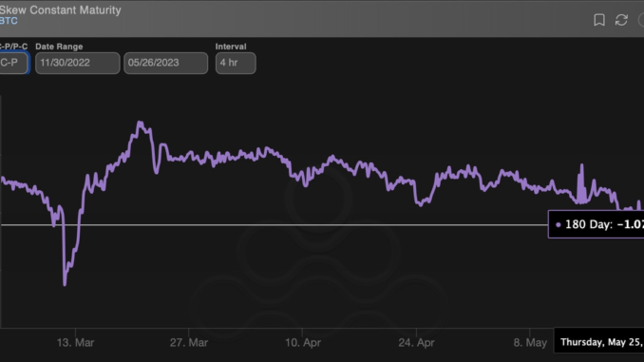
Task: Select the Interval label
Action: (x=231, y=47)
